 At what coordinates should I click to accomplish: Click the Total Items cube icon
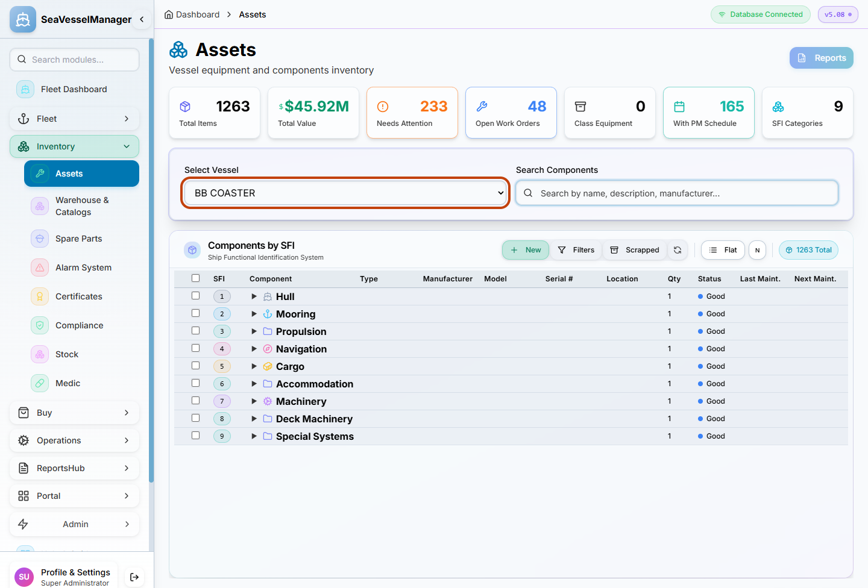click(x=185, y=107)
